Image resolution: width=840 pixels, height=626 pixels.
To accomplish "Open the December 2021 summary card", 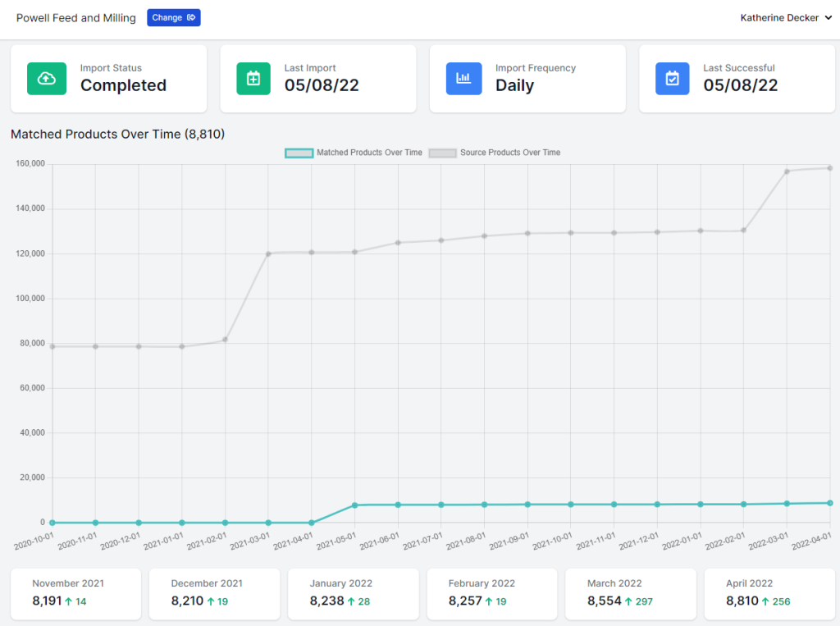I will click(x=214, y=594).
